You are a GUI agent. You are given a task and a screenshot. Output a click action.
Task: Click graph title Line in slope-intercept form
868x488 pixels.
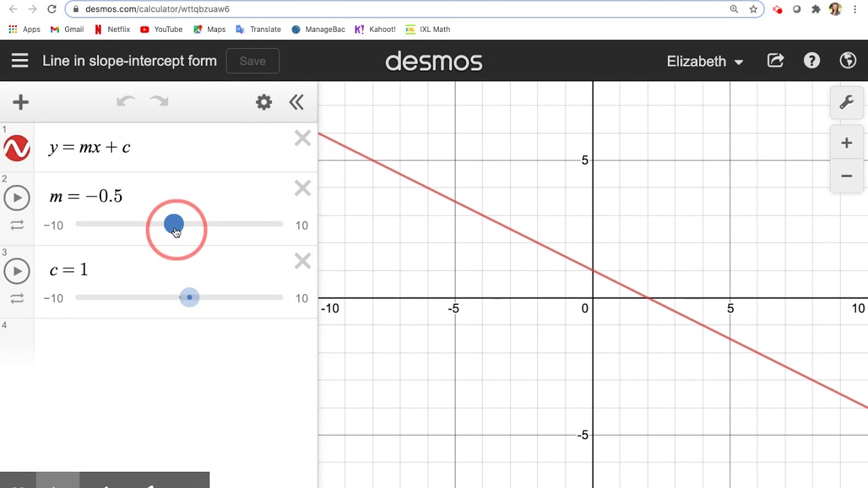tap(130, 61)
